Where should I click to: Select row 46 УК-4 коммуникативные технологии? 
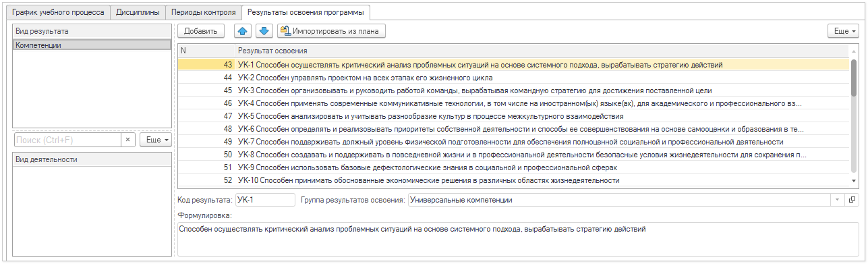[513, 103]
